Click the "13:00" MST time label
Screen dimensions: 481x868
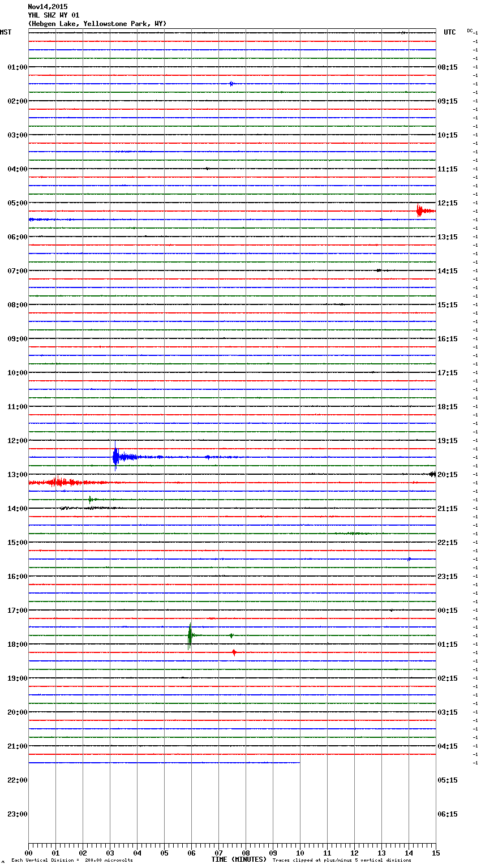pos(17,475)
